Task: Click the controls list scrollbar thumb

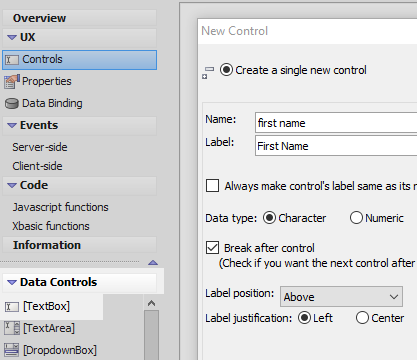Action: (151, 335)
